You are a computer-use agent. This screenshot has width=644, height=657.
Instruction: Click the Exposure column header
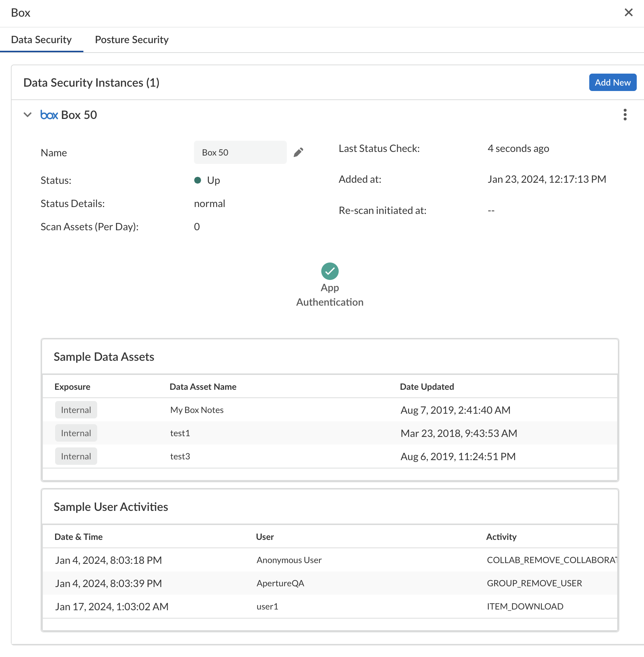pos(72,387)
